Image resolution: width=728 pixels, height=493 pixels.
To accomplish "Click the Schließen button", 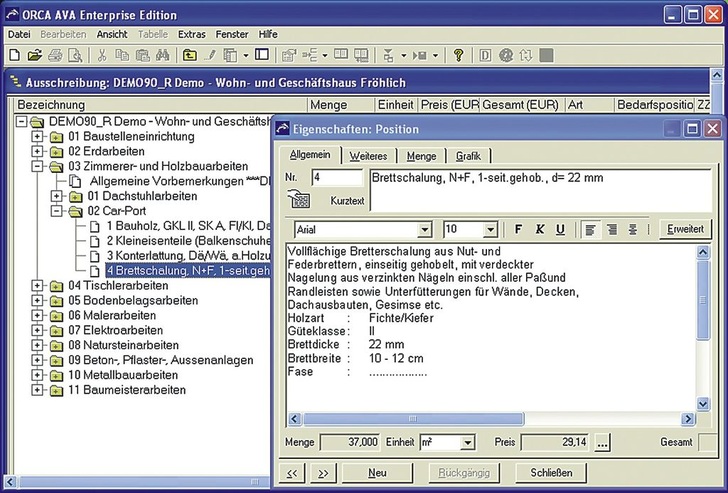I will (551, 473).
